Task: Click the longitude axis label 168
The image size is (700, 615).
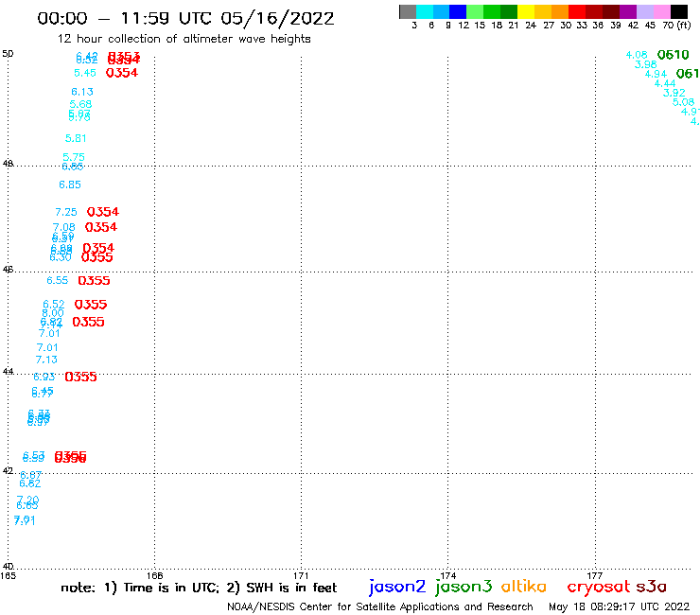Action: coord(155,575)
